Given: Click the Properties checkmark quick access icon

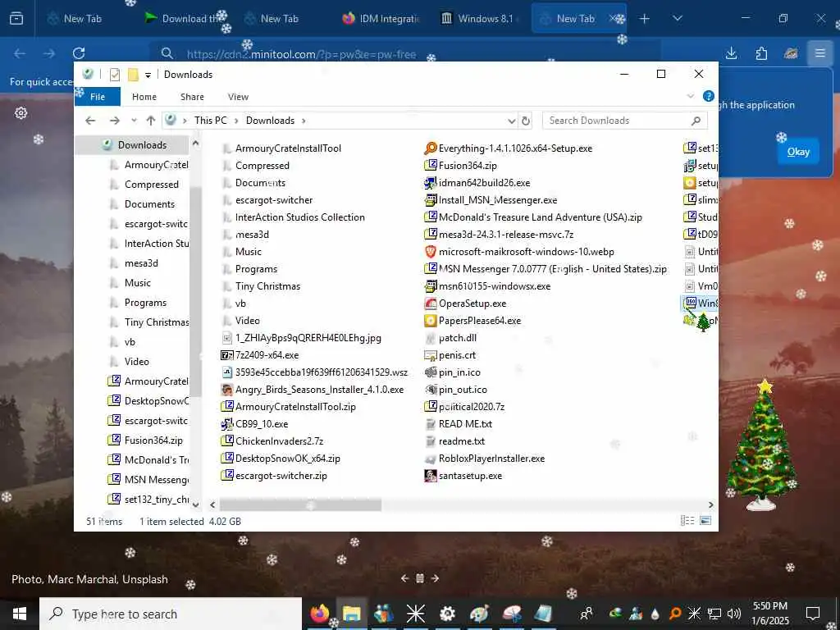Looking at the screenshot, I should click(115, 75).
